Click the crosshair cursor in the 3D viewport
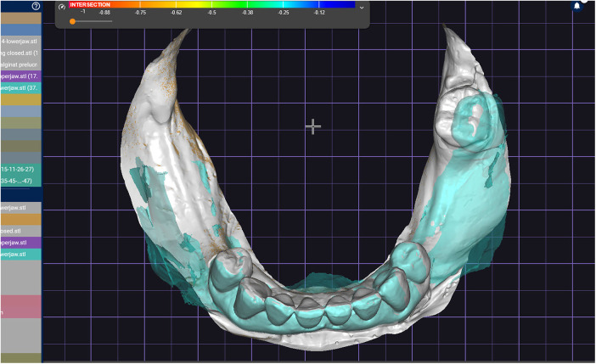The height and width of the screenshot is (364, 596). pyautogui.click(x=312, y=126)
